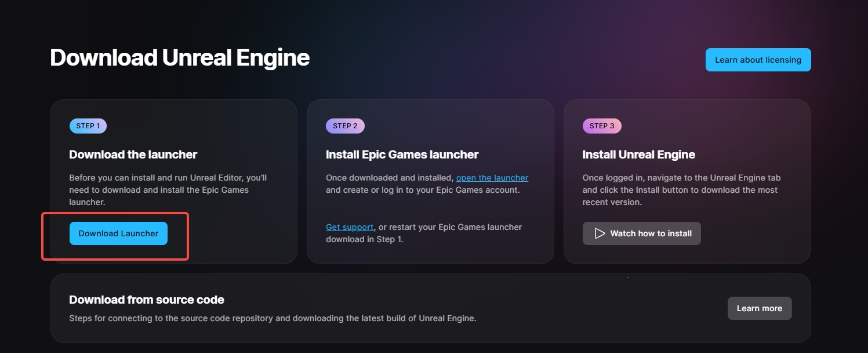Click the 'Steps for connecting to the source code' text
The width and height of the screenshot is (868, 353).
click(x=273, y=318)
